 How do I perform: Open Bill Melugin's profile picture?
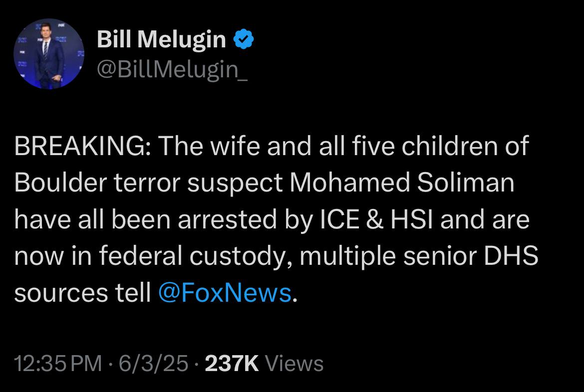coord(49,54)
